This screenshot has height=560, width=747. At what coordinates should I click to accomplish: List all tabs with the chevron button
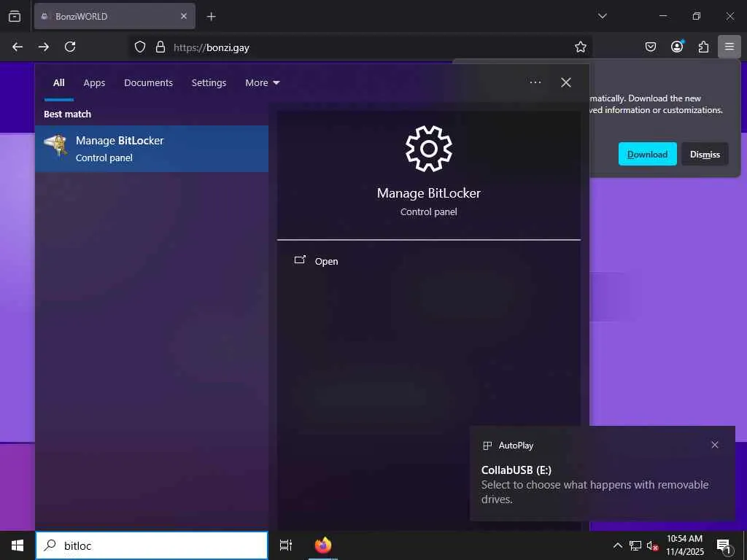click(x=602, y=16)
